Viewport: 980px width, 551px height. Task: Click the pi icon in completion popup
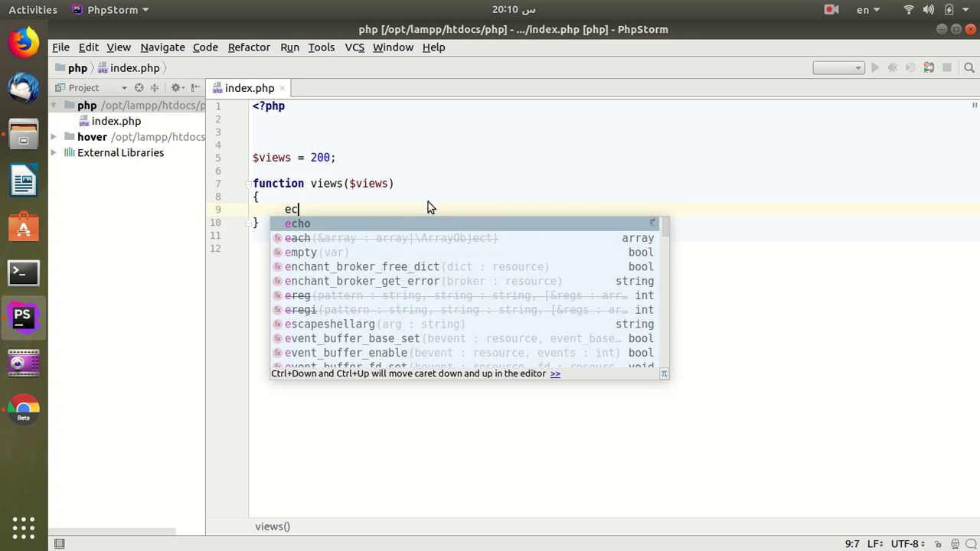click(x=664, y=373)
